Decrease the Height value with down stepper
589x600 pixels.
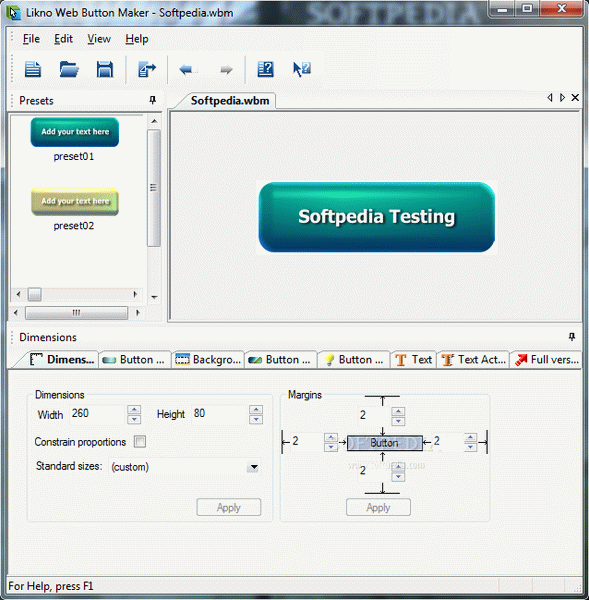256,419
